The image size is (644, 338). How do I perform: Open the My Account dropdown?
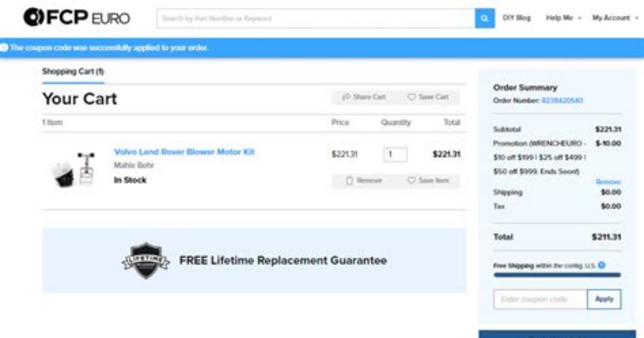[x=615, y=18]
